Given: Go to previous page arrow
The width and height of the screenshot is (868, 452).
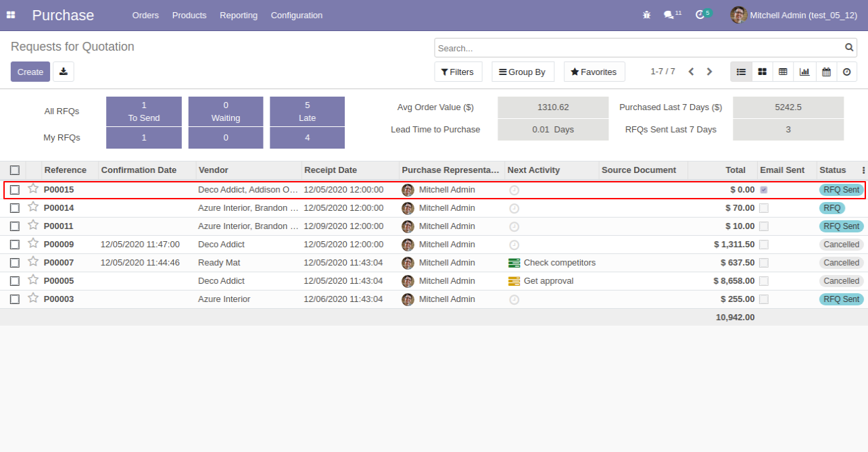Looking at the screenshot, I should click(x=691, y=72).
